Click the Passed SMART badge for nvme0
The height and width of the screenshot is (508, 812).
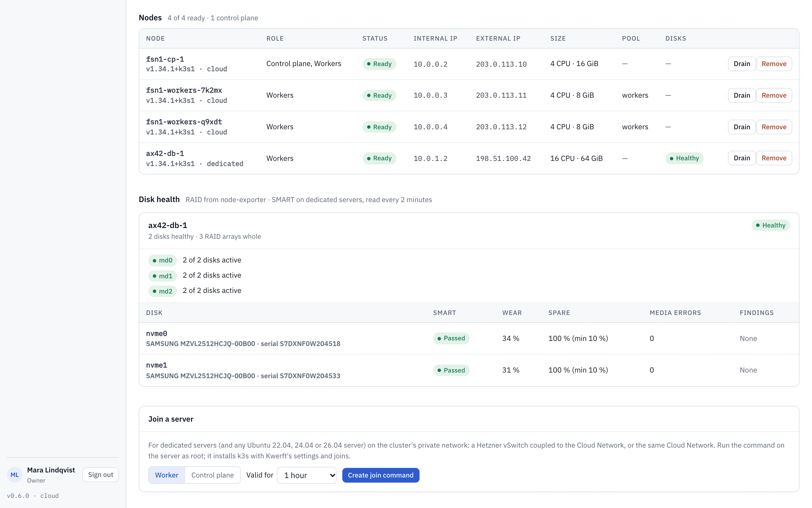coord(451,338)
